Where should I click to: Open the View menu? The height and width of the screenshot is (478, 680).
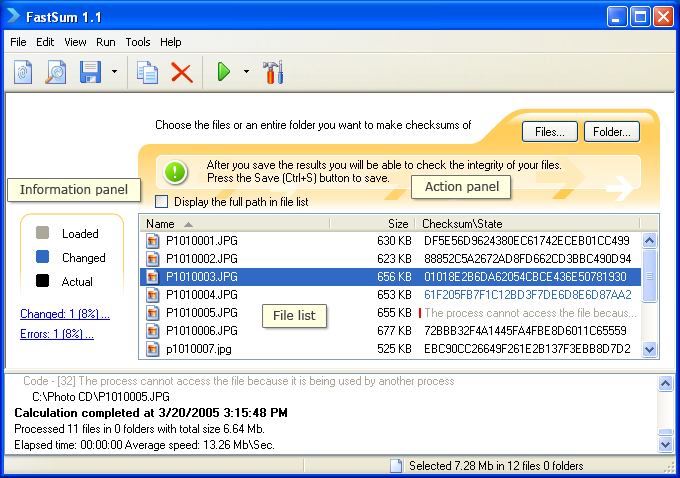point(75,42)
